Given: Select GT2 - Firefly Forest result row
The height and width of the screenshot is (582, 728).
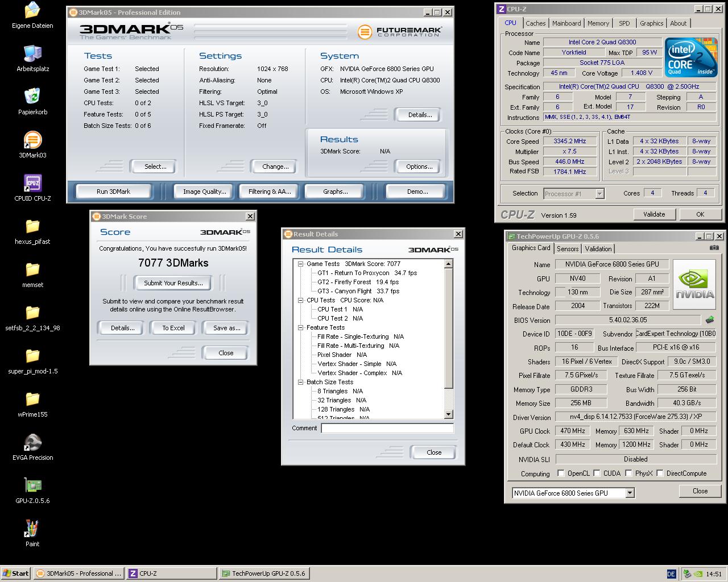Looking at the screenshot, I should (x=358, y=282).
